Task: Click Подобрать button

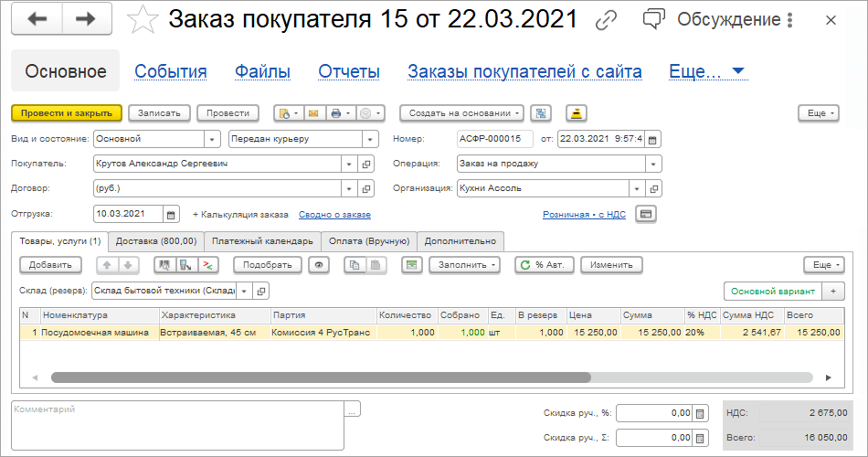Action: [x=268, y=265]
